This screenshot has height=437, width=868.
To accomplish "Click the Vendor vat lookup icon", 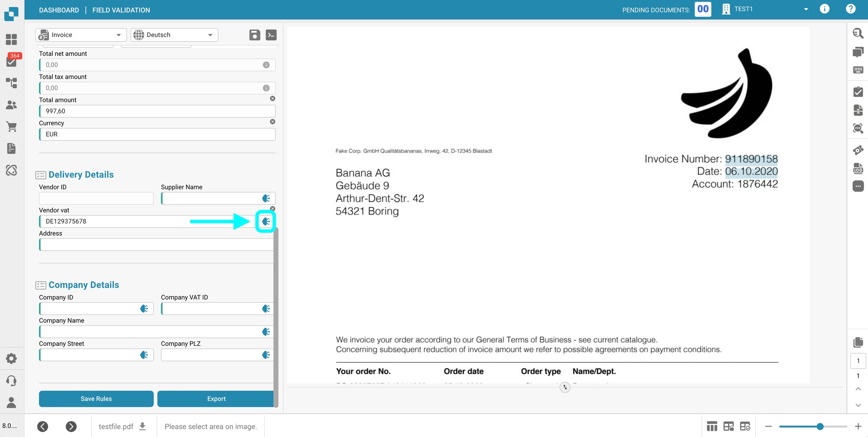I will pos(266,221).
